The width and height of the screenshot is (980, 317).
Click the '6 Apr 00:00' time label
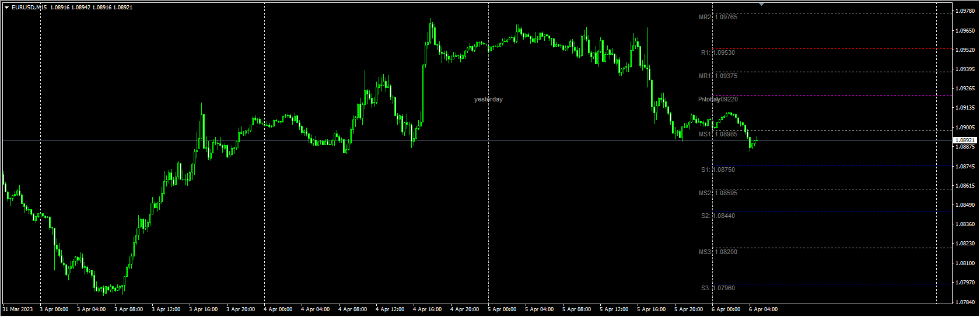point(726,309)
